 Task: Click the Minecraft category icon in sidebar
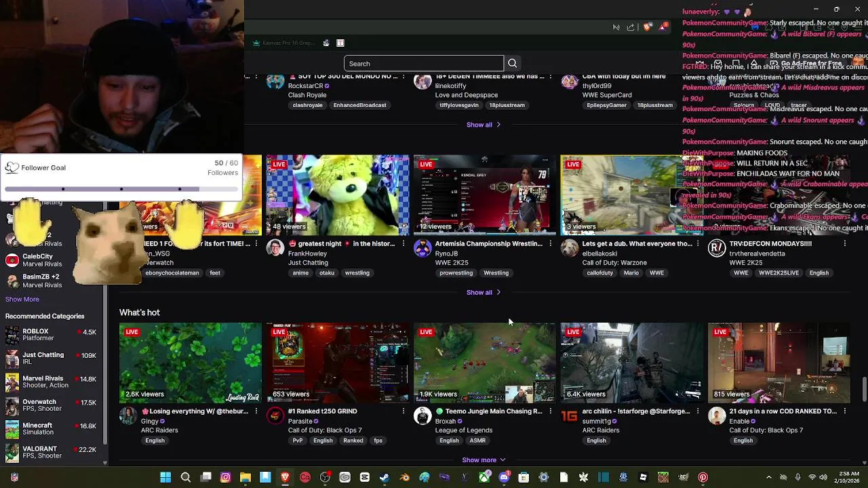tap(12, 429)
